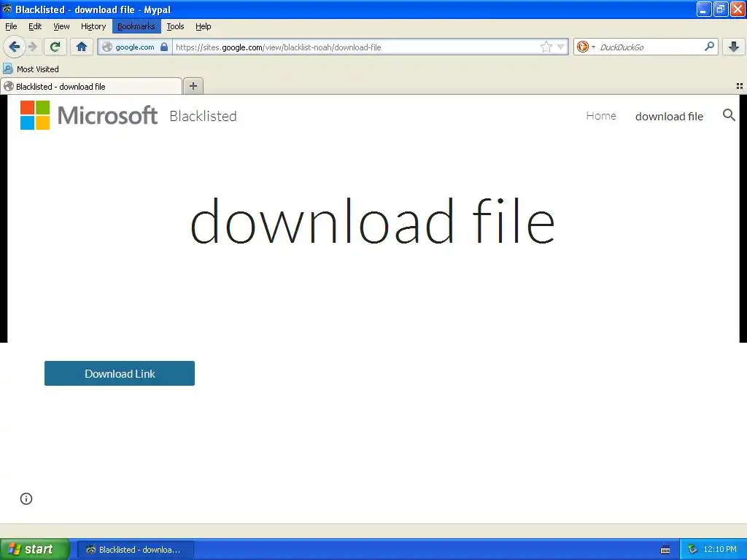Click the search magnifier in search box
This screenshot has width=747, height=560.
point(709,46)
